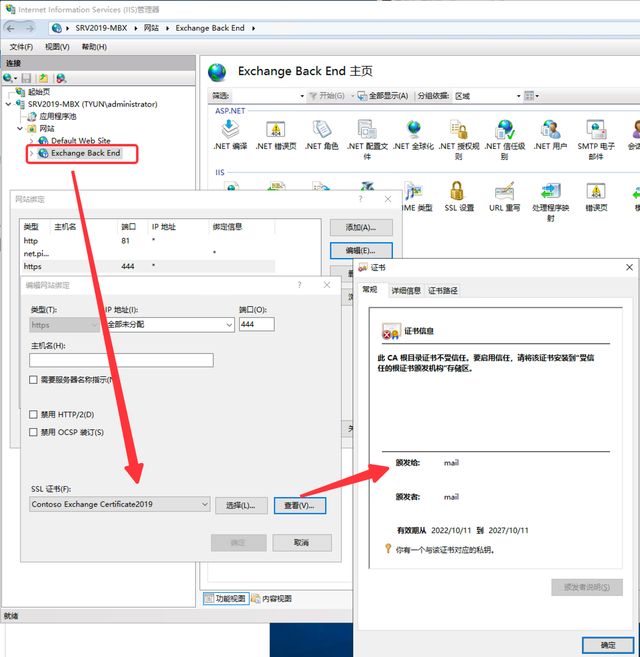The height and width of the screenshot is (657, 640).
Task: Click the 主机名(H) input field
Action: (121, 360)
